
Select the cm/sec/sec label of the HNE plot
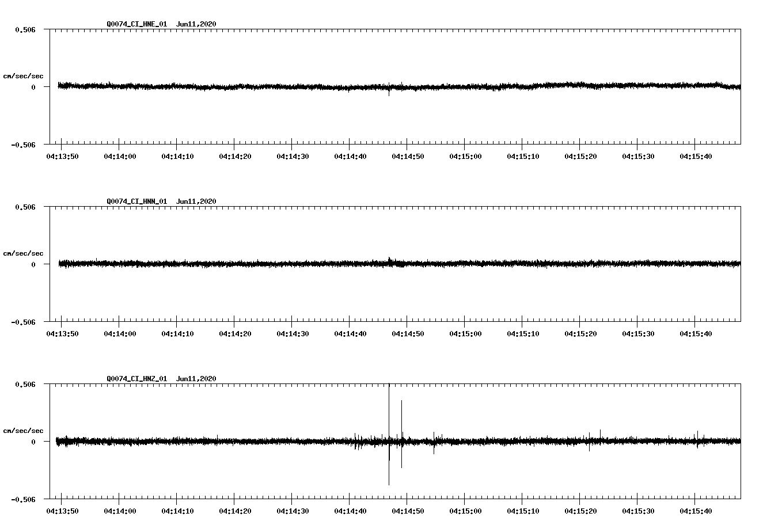23,76
